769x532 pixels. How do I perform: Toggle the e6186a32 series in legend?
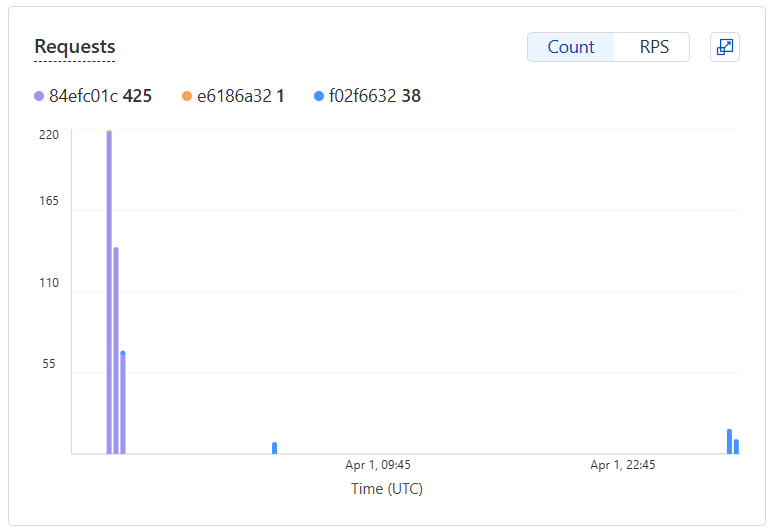233,96
